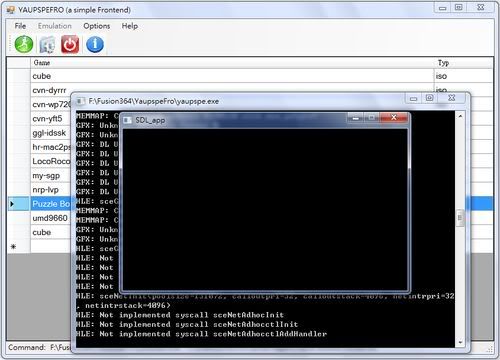This screenshot has height=360, width=500.
Task: Click the black SDL_app display area
Action: coord(265,209)
